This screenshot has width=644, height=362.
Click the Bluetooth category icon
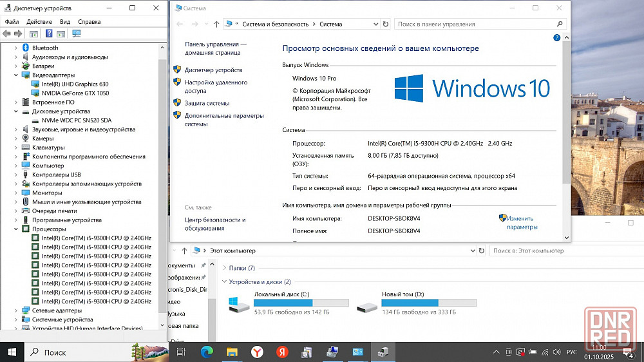click(x=25, y=48)
